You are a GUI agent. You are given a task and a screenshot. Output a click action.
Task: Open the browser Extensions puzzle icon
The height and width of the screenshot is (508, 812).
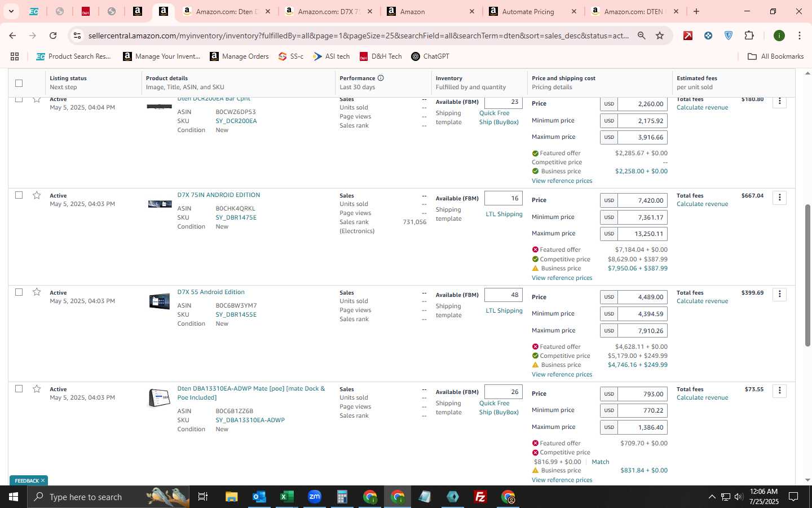click(749, 36)
